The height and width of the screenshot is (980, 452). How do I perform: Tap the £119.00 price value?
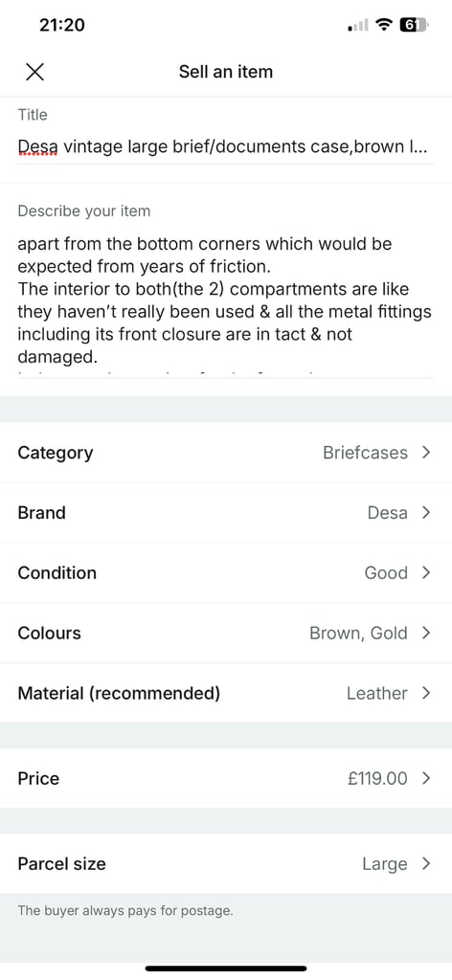pos(377,778)
